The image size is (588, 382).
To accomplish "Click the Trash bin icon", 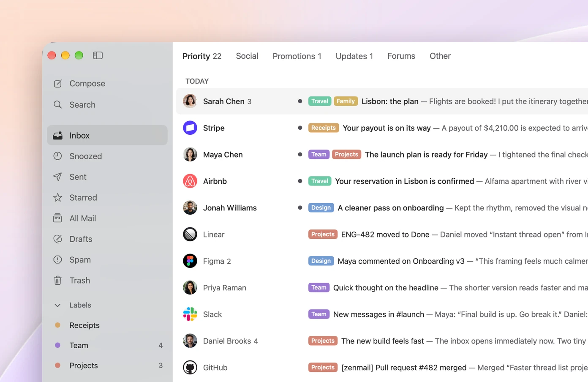I will click(58, 281).
